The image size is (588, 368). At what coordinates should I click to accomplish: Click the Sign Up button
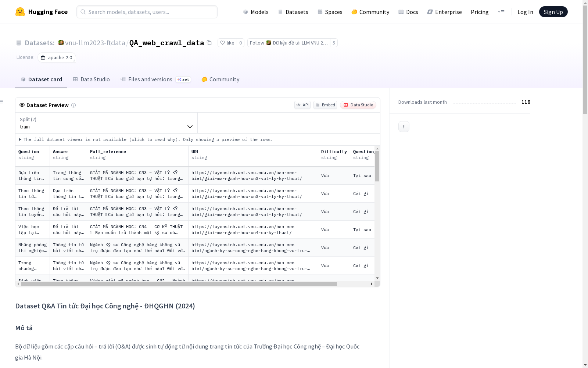click(553, 12)
